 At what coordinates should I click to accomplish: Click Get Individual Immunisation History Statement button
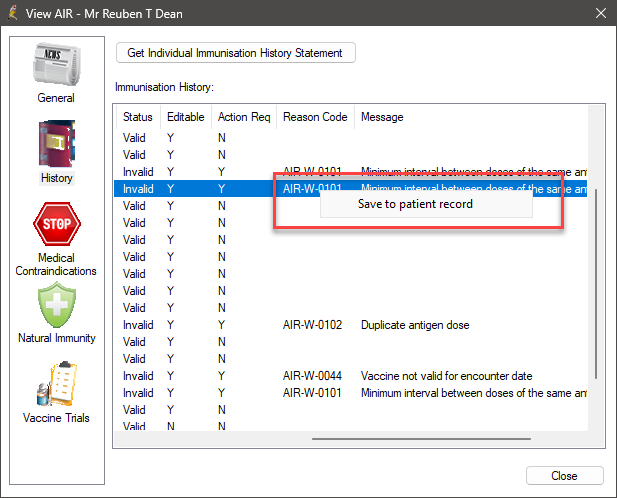point(236,53)
